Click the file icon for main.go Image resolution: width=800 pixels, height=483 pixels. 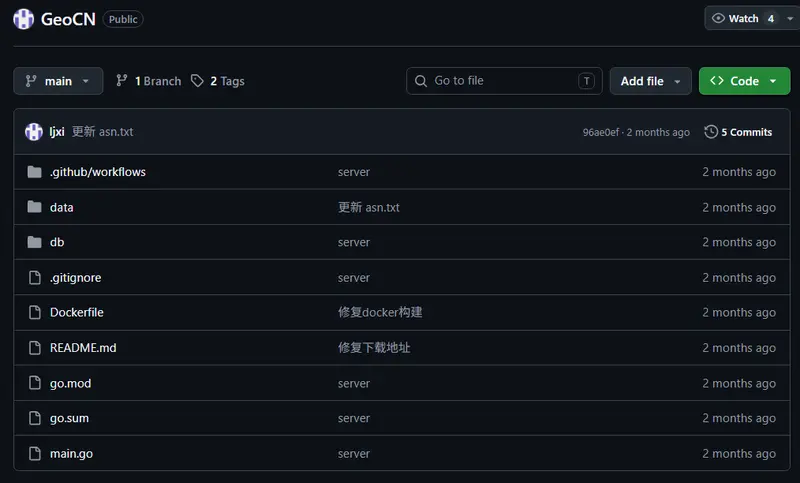(35, 453)
